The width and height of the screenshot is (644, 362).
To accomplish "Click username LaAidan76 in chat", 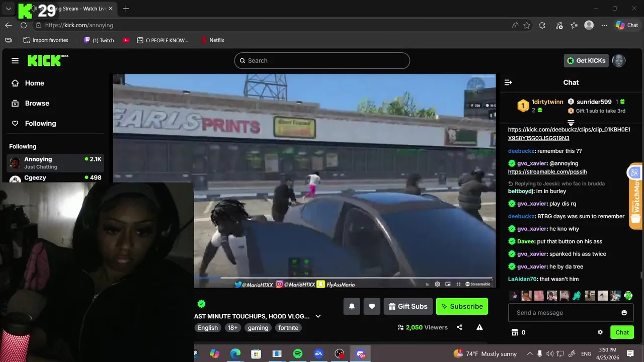I will 523,279.
